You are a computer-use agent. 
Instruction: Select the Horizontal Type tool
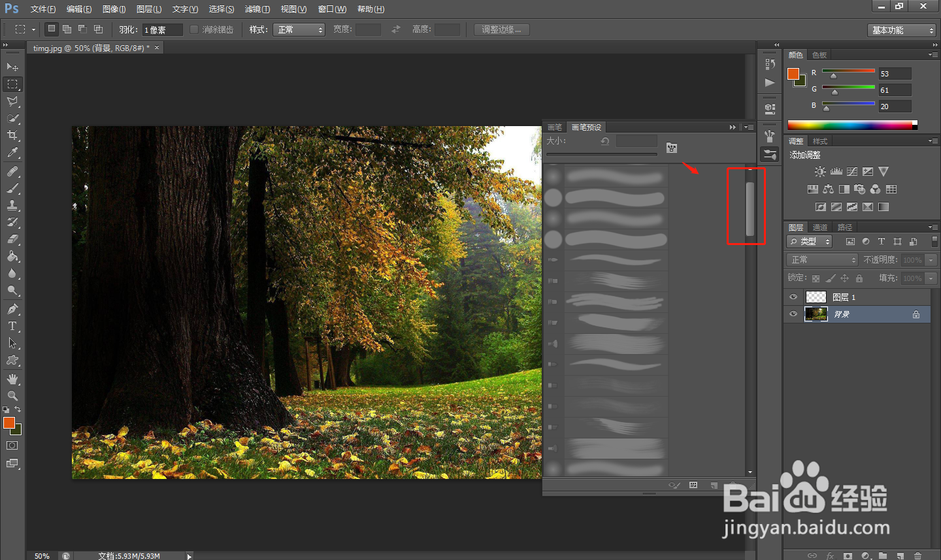tap(12, 326)
